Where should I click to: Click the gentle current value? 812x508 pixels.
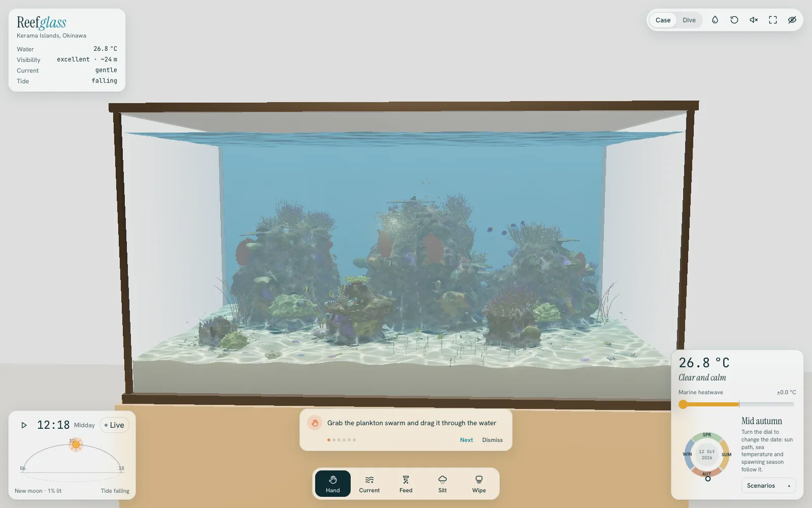point(106,70)
